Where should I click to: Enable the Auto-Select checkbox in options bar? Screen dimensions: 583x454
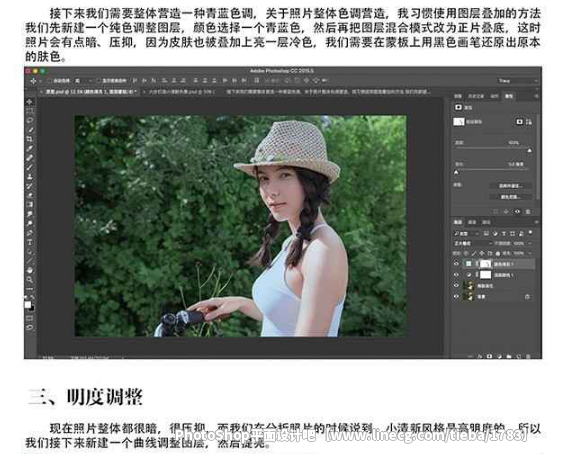49,81
